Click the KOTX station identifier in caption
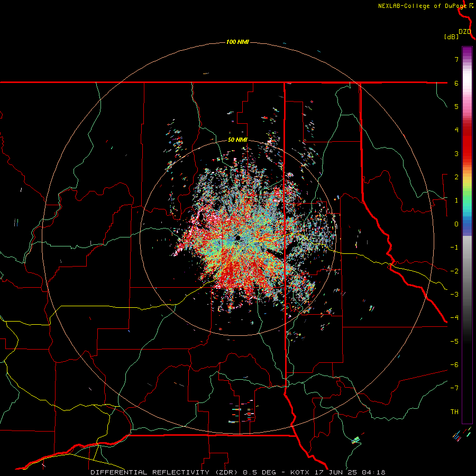 pos(299,472)
